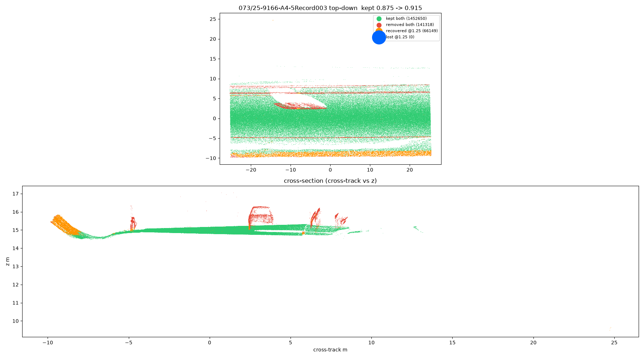Click the orange recovered band along top-down bottom edge
This screenshot has width=644, height=358.
click(x=331, y=154)
